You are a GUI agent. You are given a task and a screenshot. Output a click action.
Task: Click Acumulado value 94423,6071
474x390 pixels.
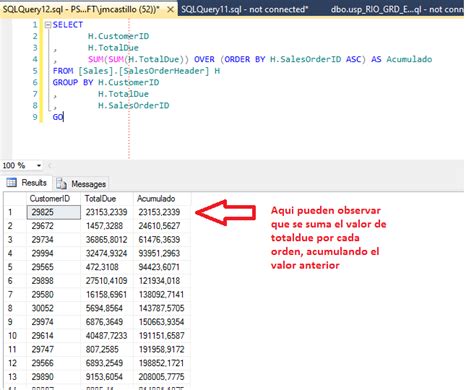[x=162, y=267]
